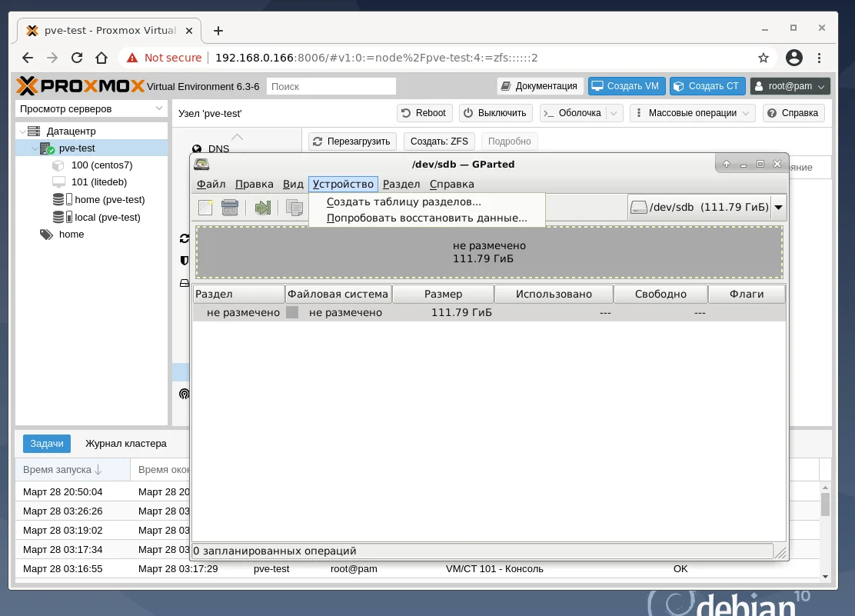
Task: Reload the page with the refresh icon
Action: click(x=77, y=58)
